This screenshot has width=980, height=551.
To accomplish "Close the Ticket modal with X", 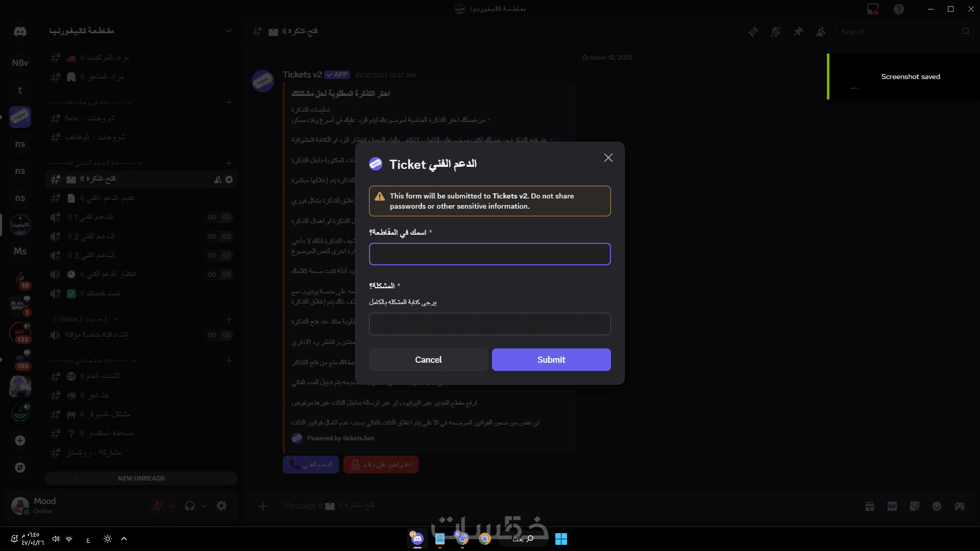I will pos(608,158).
